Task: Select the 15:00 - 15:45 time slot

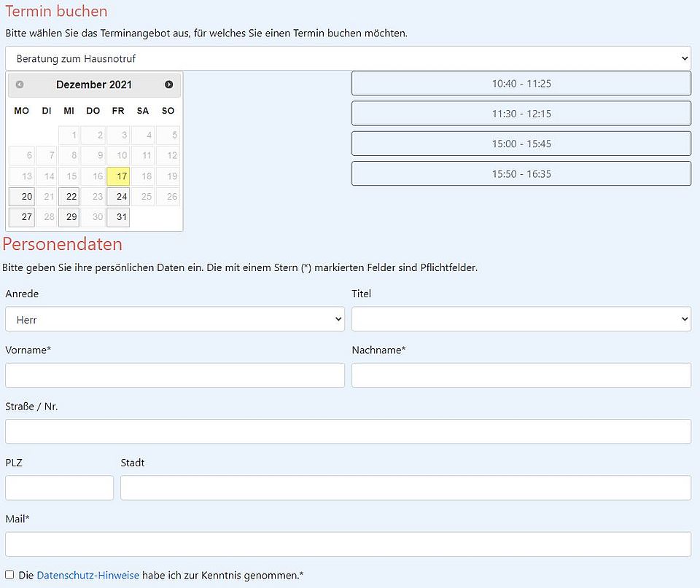Action: pyautogui.click(x=521, y=144)
